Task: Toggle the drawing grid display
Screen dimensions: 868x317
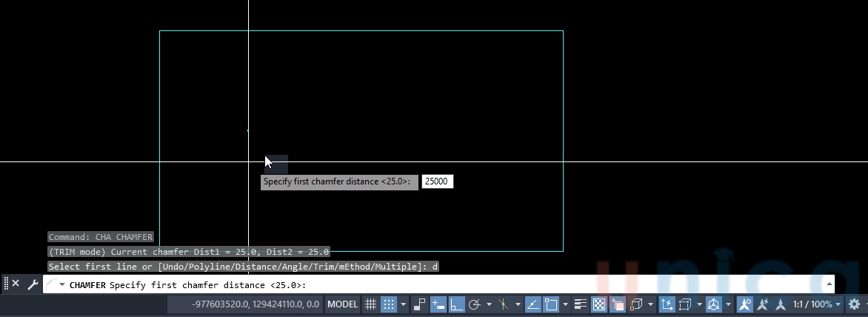Action: (370, 304)
